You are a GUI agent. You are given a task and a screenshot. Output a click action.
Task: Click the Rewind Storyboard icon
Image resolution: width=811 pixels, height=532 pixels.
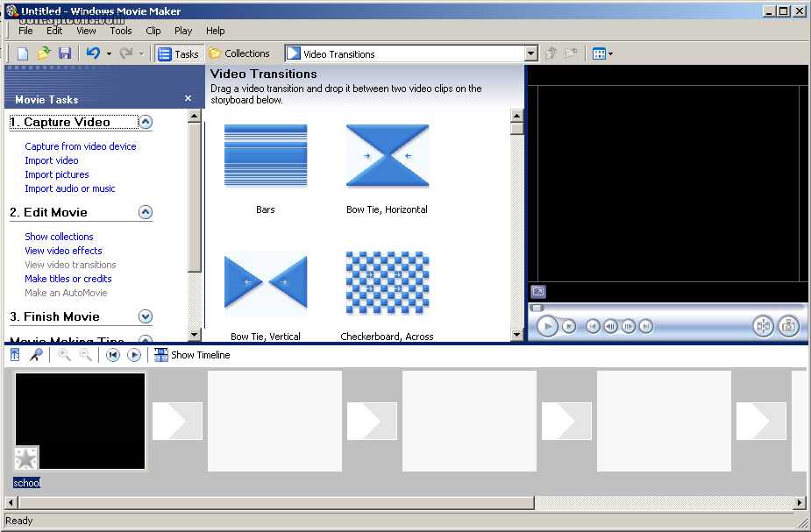coord(112,355)
